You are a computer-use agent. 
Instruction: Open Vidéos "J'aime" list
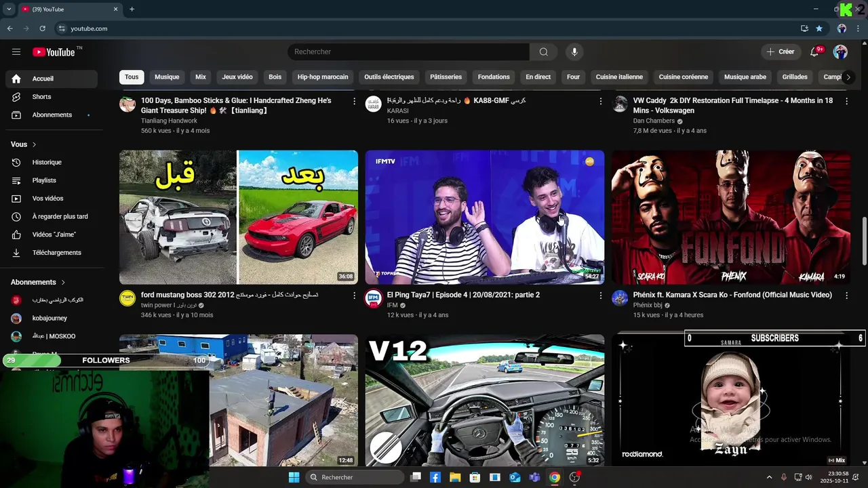point(52,235)
